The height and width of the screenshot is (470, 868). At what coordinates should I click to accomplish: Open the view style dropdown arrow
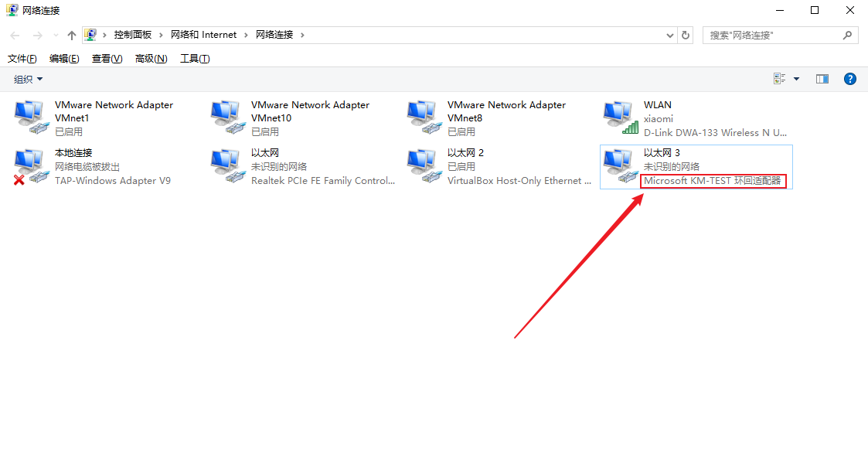(x=796, y=78)
